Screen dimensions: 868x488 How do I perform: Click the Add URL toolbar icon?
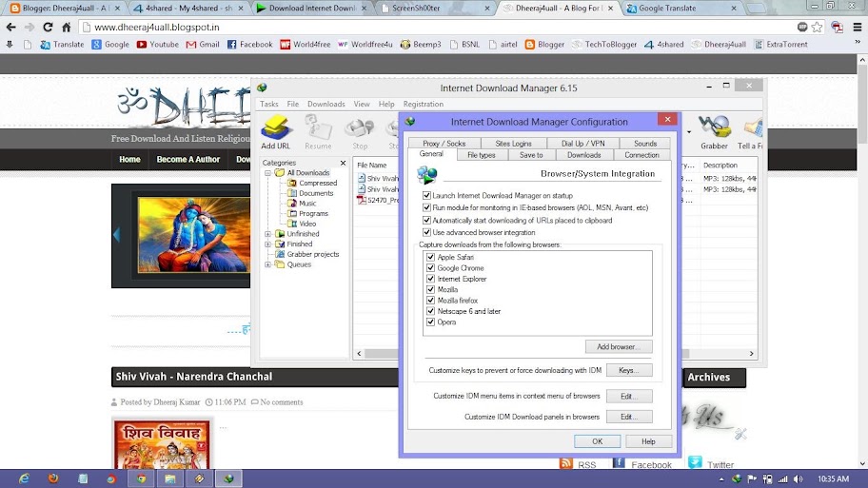(276, 131)
